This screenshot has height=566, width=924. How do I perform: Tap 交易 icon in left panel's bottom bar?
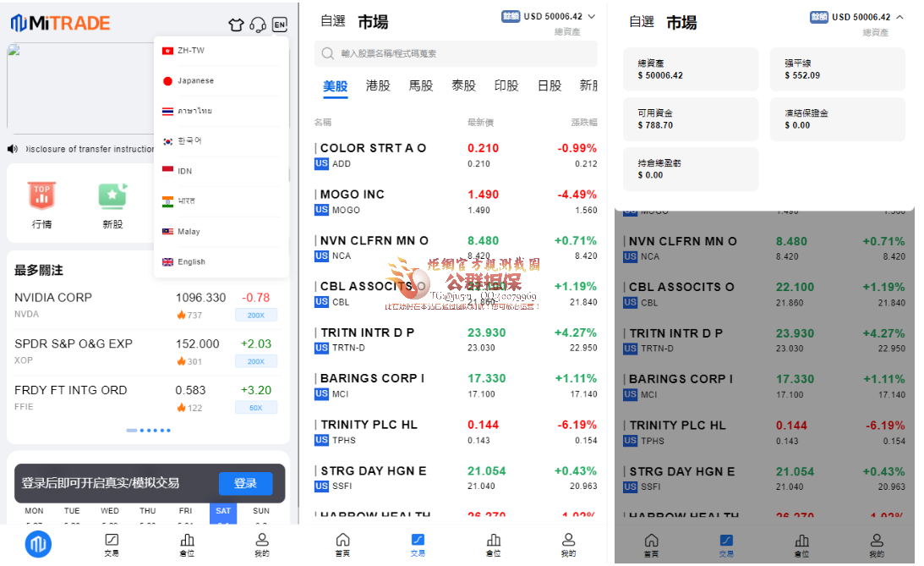pos(112,544)
